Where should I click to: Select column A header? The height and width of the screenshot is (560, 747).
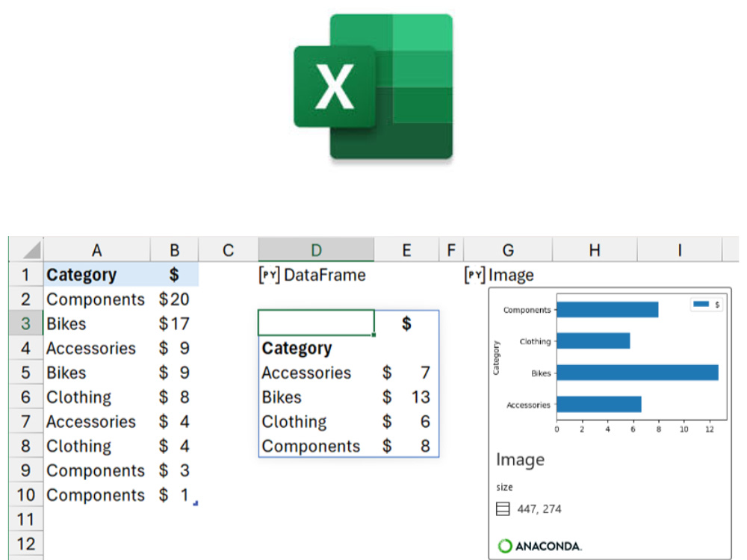(x=96, y=250)
